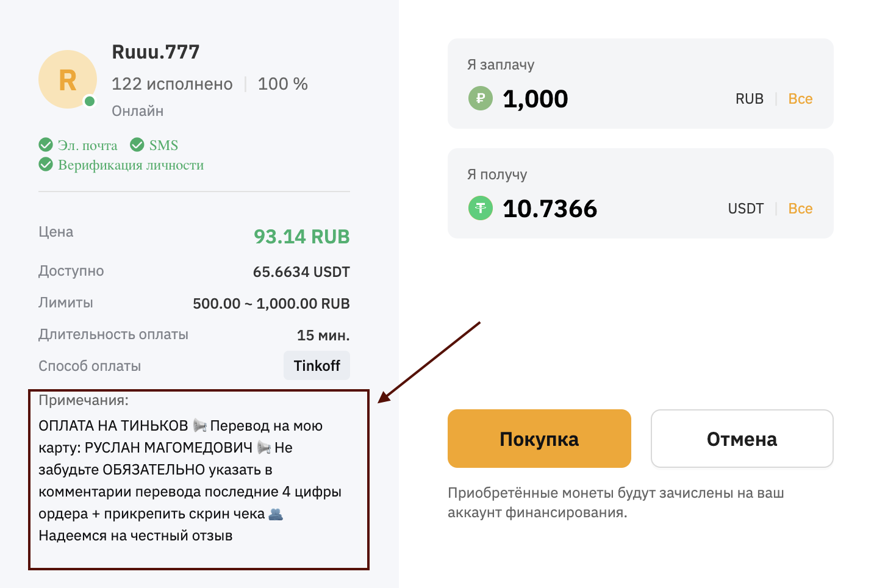874x588 pixels.
Task: Click the Tether USDT coin icon
Action: (x=480, y=208)
